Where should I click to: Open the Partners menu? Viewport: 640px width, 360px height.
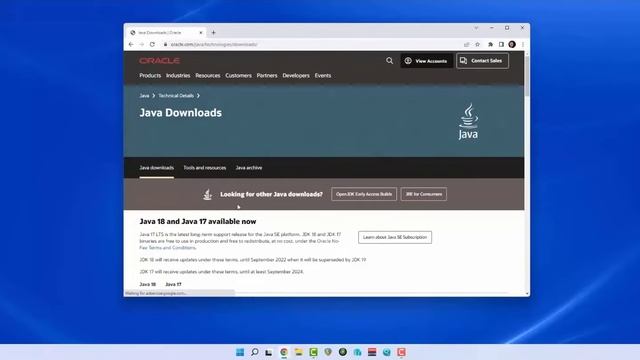coord(267,76)
